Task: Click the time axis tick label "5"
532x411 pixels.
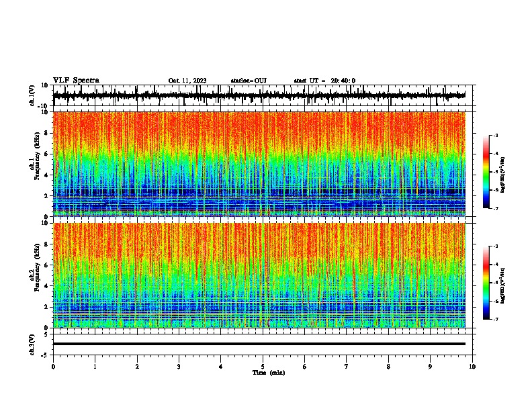Action: pos(263,367)
